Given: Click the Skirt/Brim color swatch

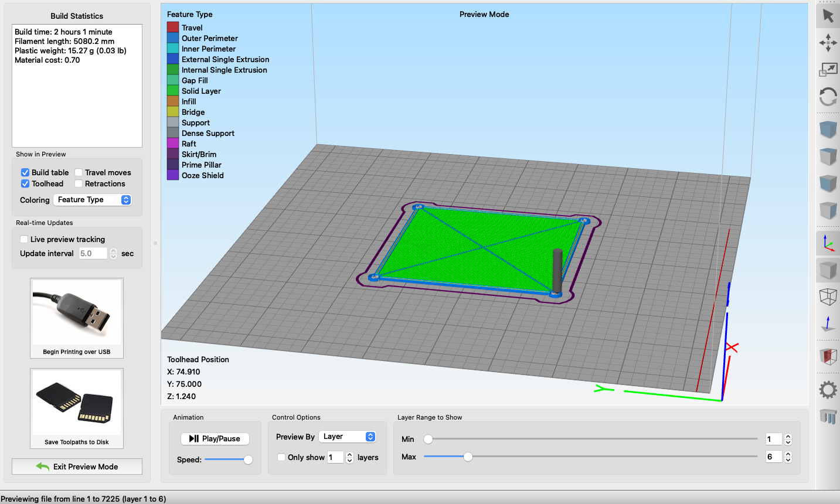Looking at the screenshot, I should [173, 154].
